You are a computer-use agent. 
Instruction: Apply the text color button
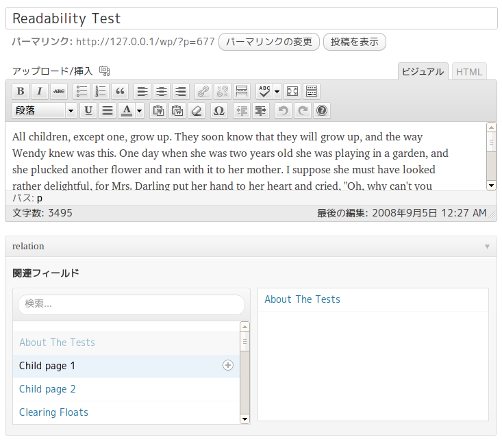coord(127,110)
